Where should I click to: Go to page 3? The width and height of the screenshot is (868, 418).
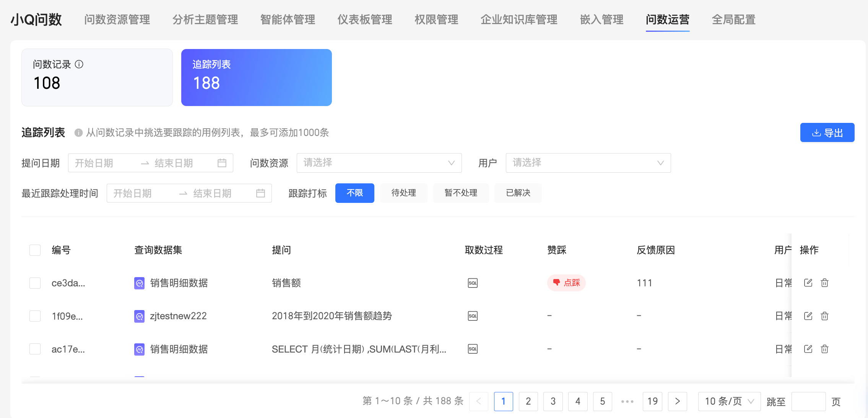coord(553,401)
